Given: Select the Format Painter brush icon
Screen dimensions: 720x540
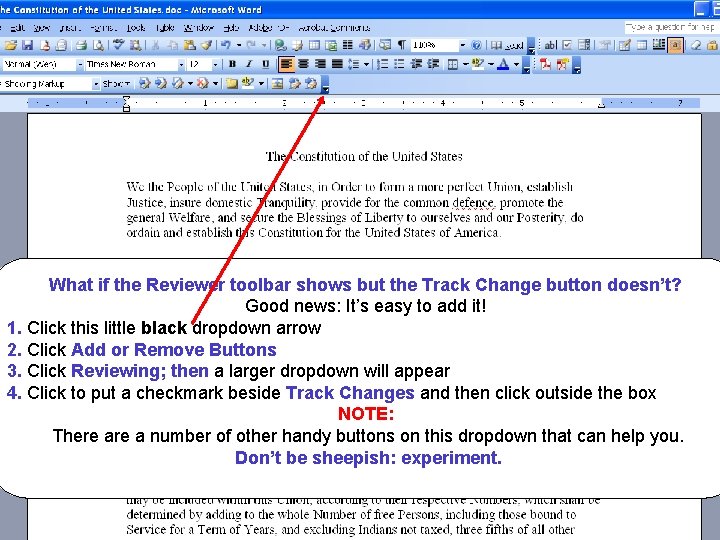Looking at the screenshot, I should tap(206, 45).
